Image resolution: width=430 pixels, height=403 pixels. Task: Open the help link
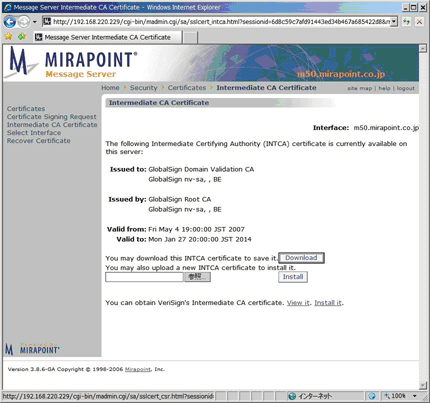pos(384,88)
